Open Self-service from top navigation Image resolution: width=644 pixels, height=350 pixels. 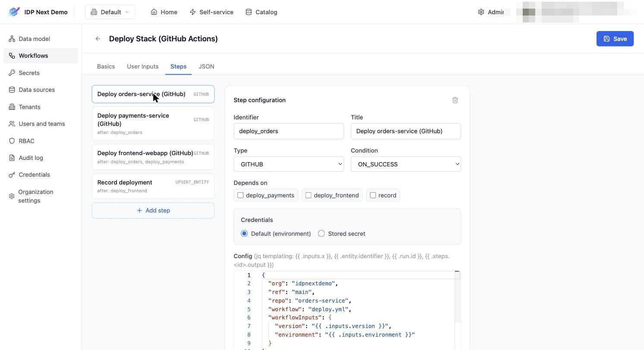pos(212,12)
